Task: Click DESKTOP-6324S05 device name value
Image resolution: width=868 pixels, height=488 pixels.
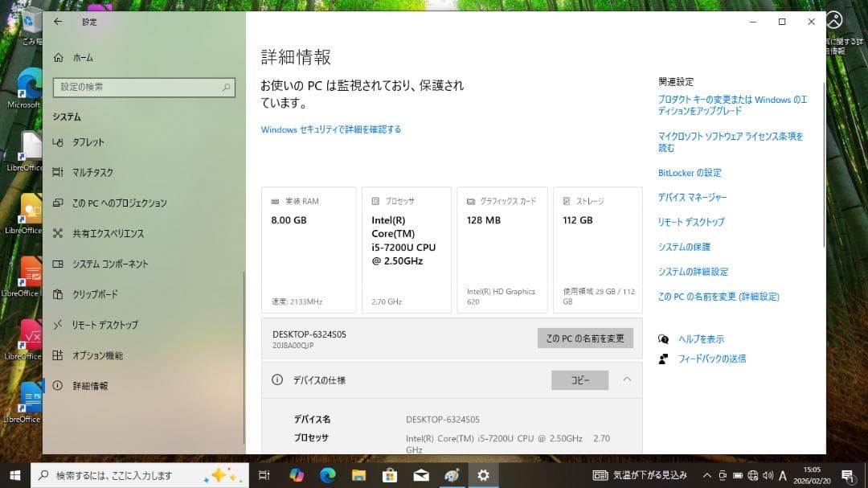Action: tap(443, 420)
